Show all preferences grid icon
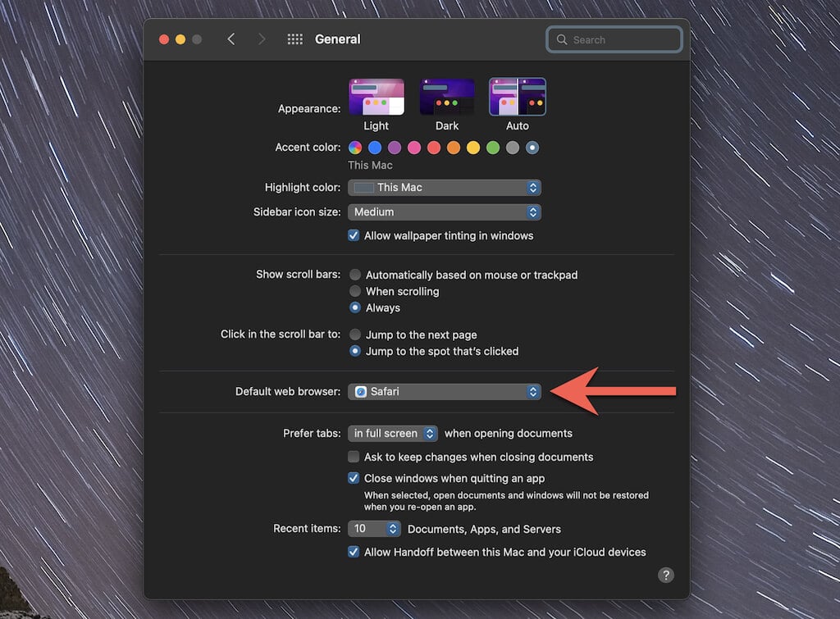 pyautogui.click(x=294, y=39)
